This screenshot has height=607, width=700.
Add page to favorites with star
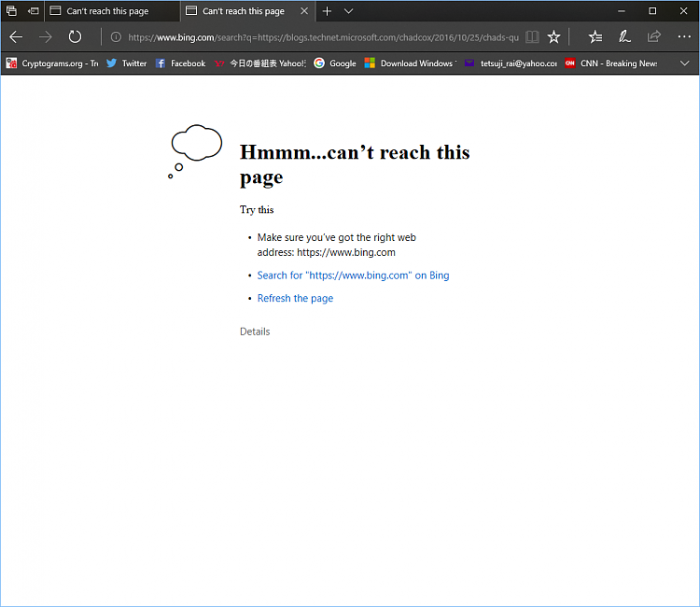[x=553, y=37]
